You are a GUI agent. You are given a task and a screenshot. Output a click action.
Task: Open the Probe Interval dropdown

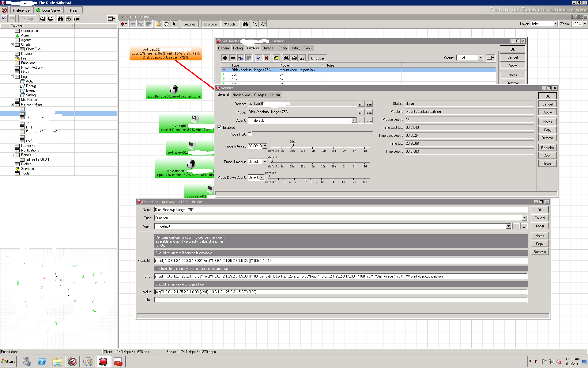[265, 146]
